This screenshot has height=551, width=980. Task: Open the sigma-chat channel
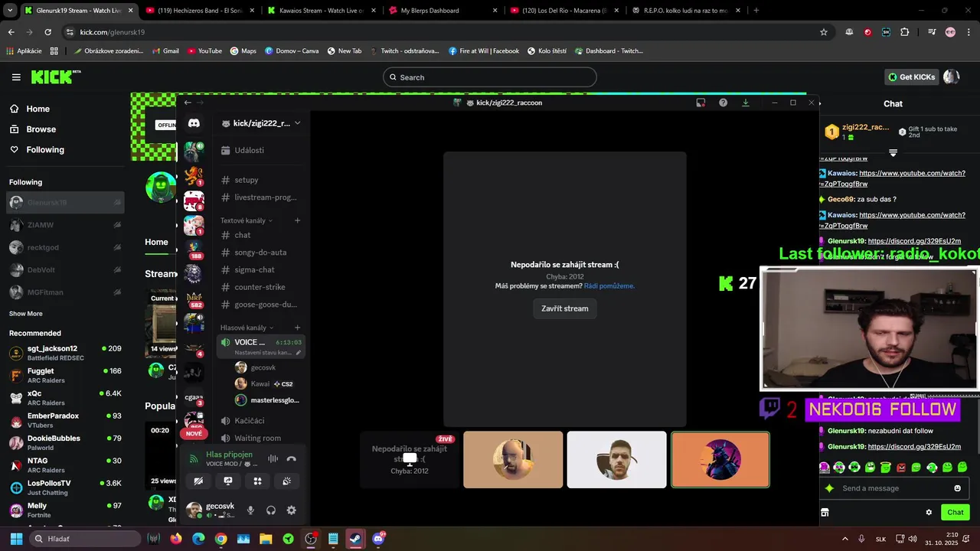click(260, 269)
